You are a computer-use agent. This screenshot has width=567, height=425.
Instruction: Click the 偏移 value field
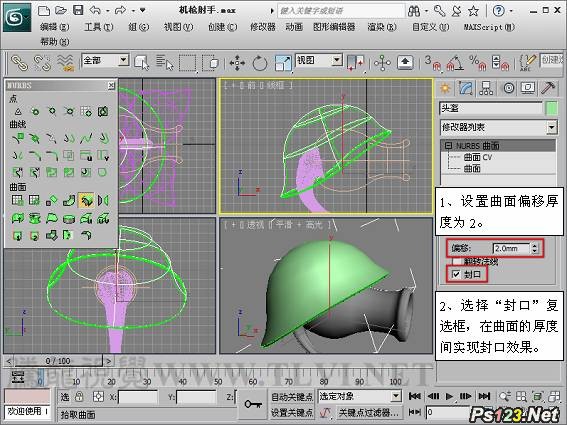[511, 248]
